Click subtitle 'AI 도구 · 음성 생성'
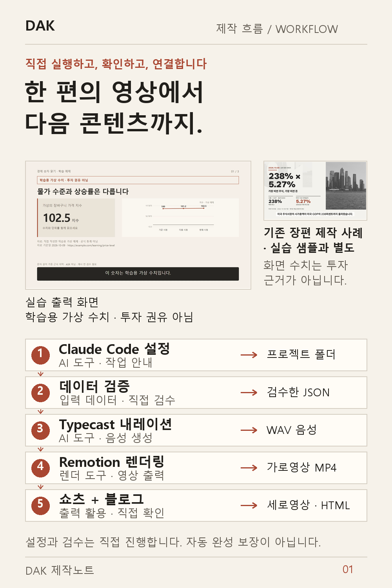Image resolution: width=392 pixels, height=588 pixels. 105,437
